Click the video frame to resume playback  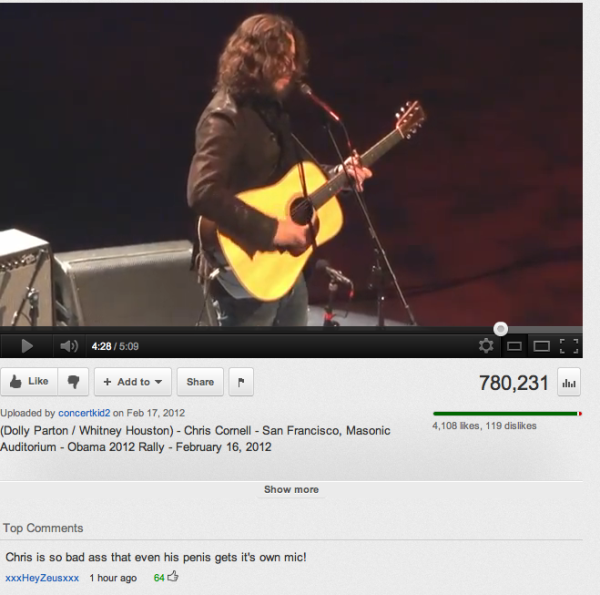(x=291, y=165)
